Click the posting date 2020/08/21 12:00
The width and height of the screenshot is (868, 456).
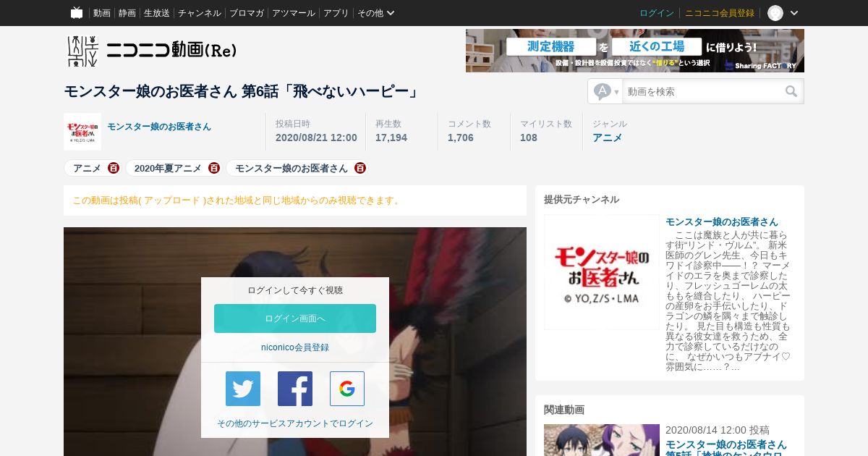tap(316, 138)
